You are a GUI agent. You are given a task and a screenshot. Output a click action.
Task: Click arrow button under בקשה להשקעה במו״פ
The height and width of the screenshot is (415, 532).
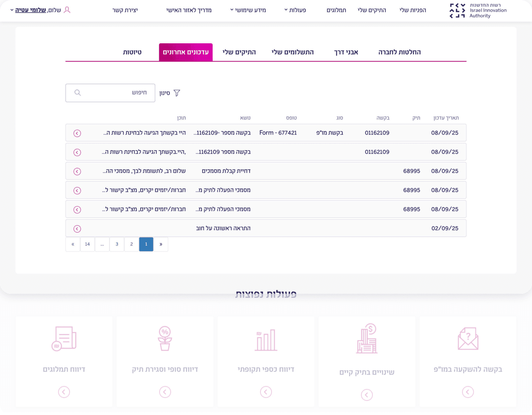(468, 392)
